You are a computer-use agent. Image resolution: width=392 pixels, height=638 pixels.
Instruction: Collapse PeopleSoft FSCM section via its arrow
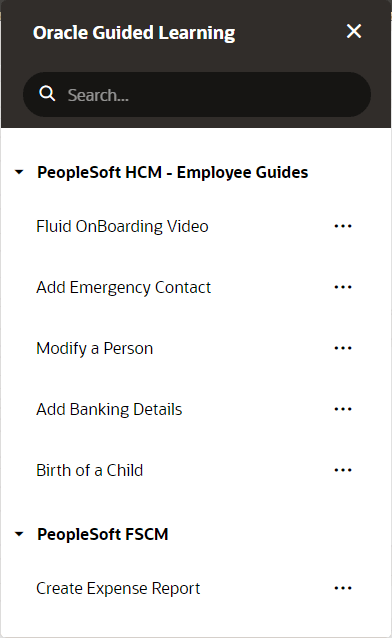click(x=19, y=534)
